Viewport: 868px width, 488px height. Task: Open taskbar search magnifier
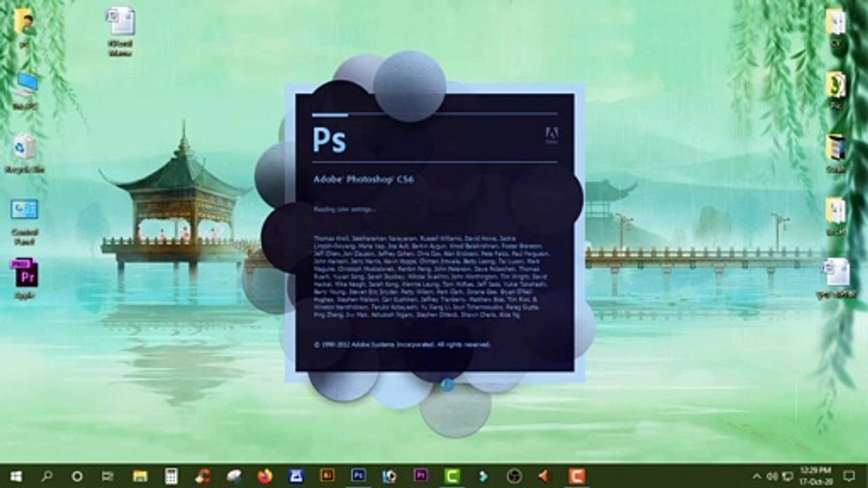47,476
